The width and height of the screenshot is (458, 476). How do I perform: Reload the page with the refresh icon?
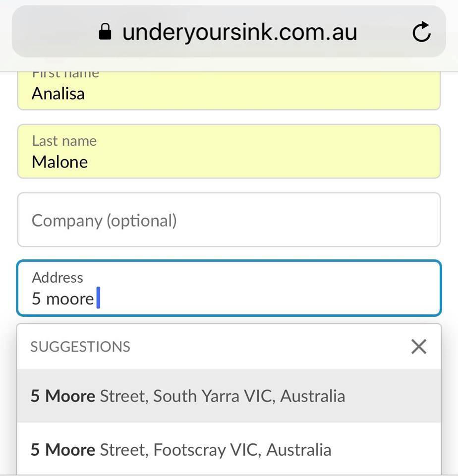click(x=421, y=32)
